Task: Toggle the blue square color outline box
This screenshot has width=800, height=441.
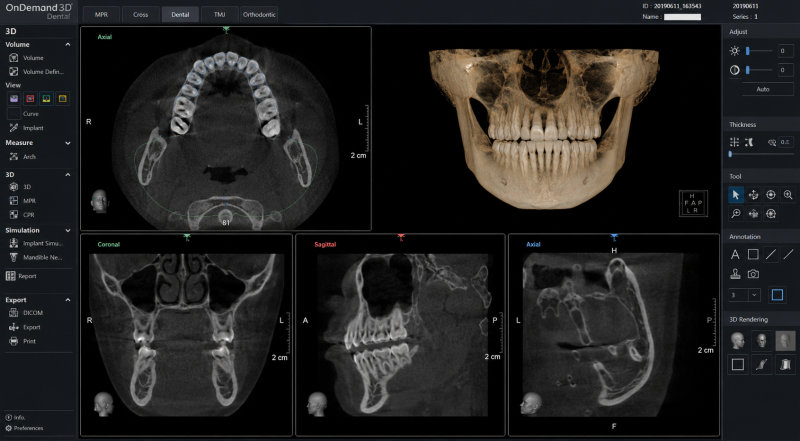Action: [x=777, y=295]
